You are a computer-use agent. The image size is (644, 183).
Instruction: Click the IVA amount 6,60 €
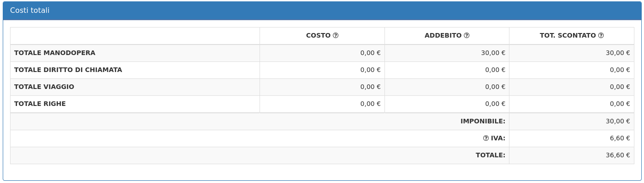pyautogui.click(x=620, y=139)
